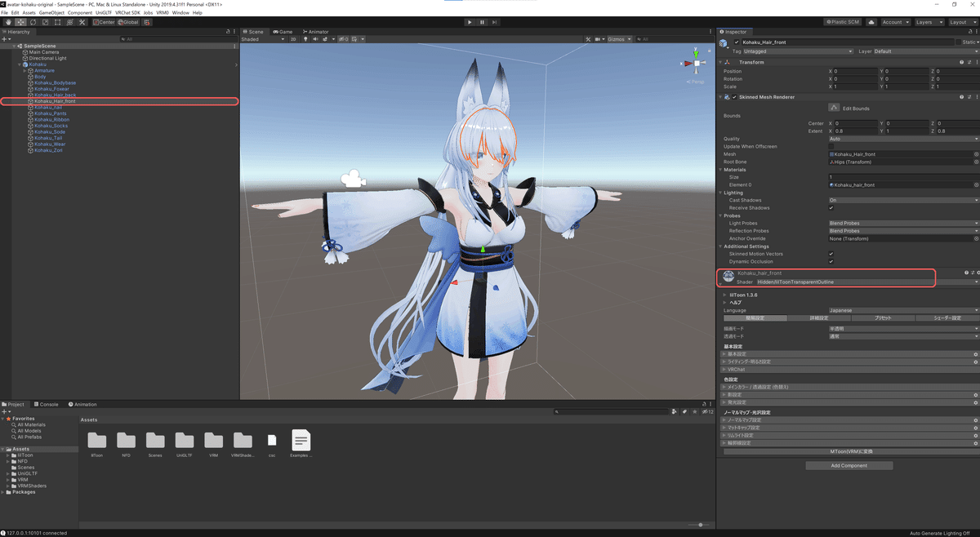
Task: Toggle Dynamic Occlusion checkbox
Action: [x=831, y=261]
